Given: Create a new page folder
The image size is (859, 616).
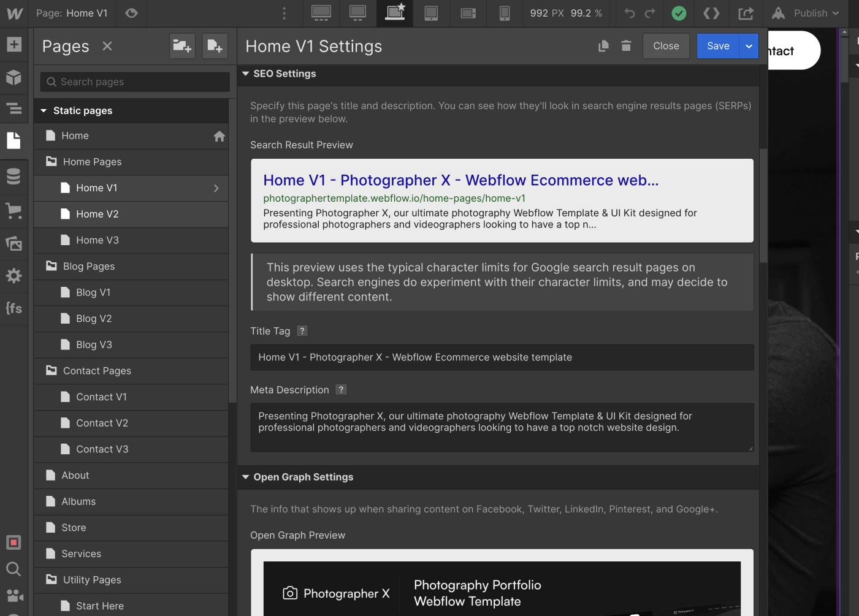Looking at the screenshot, I should (182, 46).
